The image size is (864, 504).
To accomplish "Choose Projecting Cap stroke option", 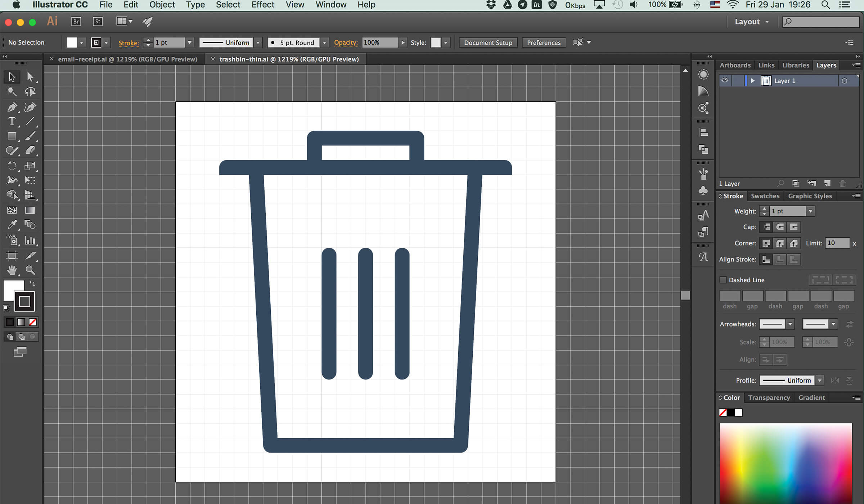I will pyautogui.click(x=794, y=227).
